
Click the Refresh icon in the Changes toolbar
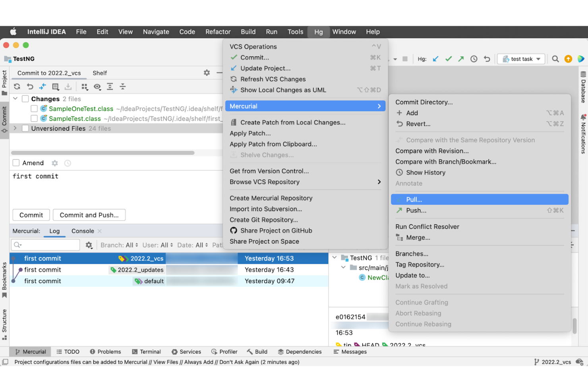(x=17, y=86)
